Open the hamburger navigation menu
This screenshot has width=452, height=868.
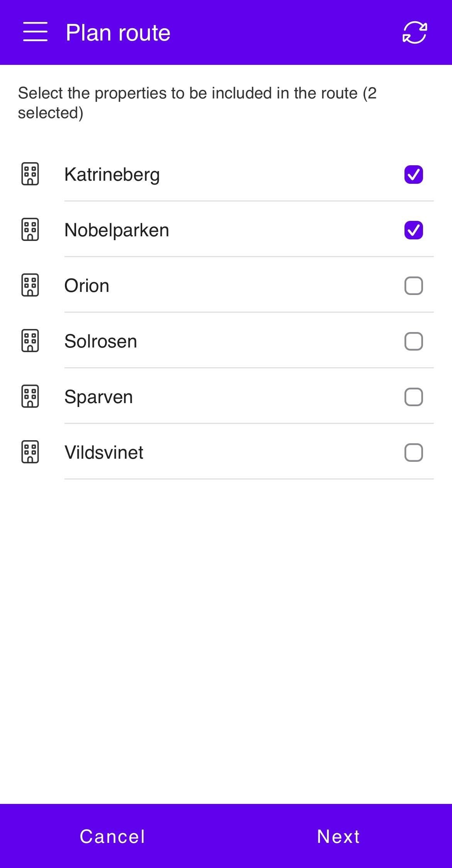35,32
